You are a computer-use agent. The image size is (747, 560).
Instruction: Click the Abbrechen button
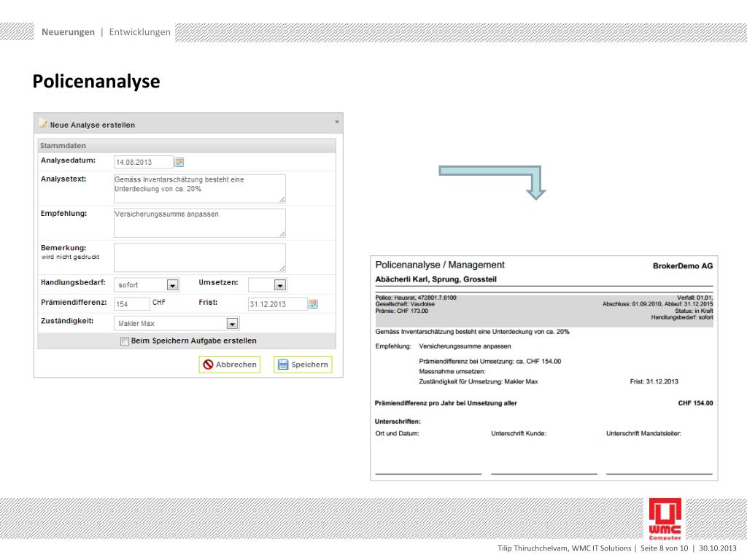point(230,365)
